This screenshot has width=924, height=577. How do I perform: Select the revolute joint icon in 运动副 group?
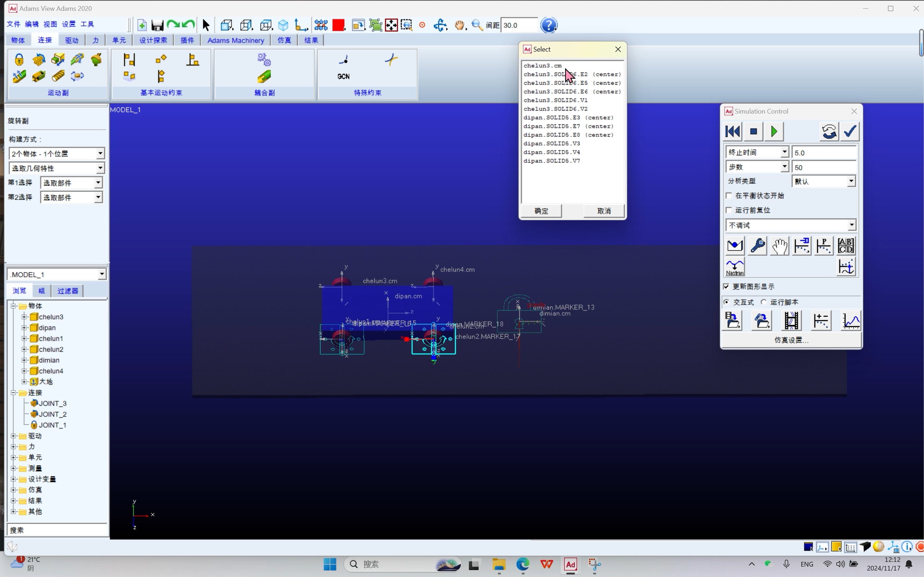(39, 60)
